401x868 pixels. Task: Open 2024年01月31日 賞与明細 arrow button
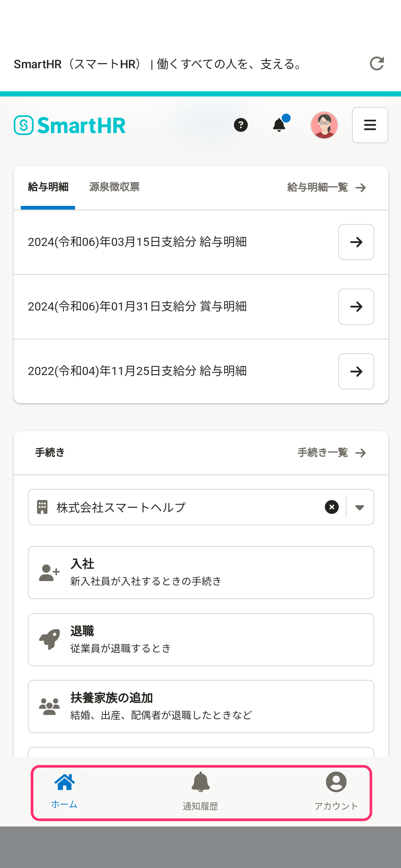(356, 307)
